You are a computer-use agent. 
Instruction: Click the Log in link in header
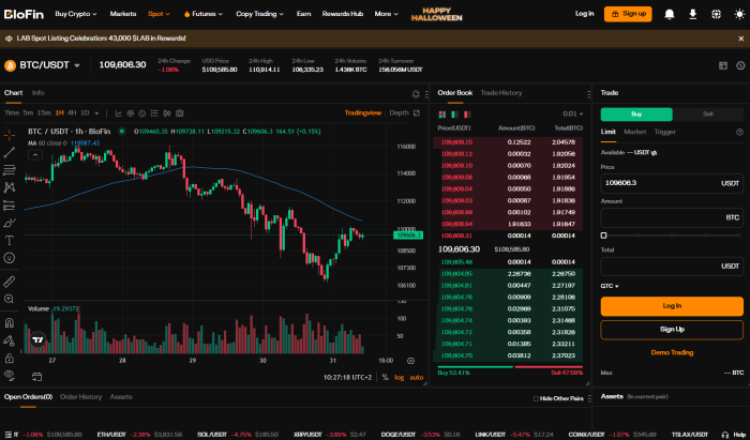click(585, 13)
